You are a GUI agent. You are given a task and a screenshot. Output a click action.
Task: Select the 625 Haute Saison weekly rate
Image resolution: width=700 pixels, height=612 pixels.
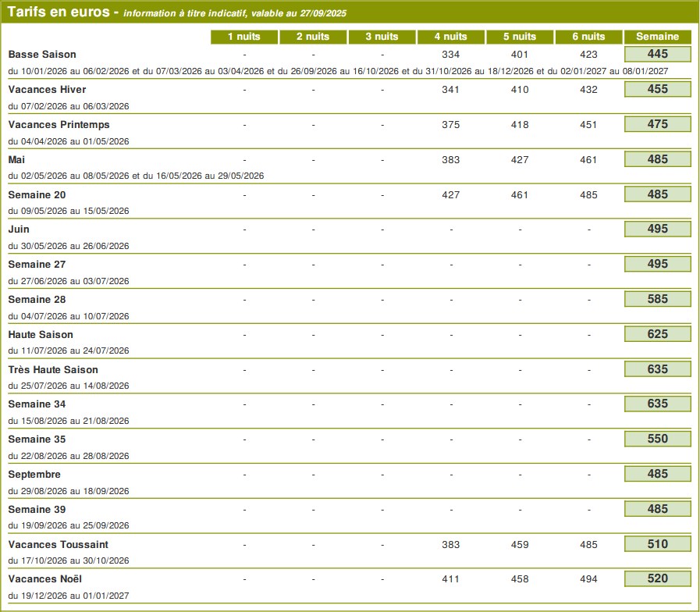tap(657, 334)
